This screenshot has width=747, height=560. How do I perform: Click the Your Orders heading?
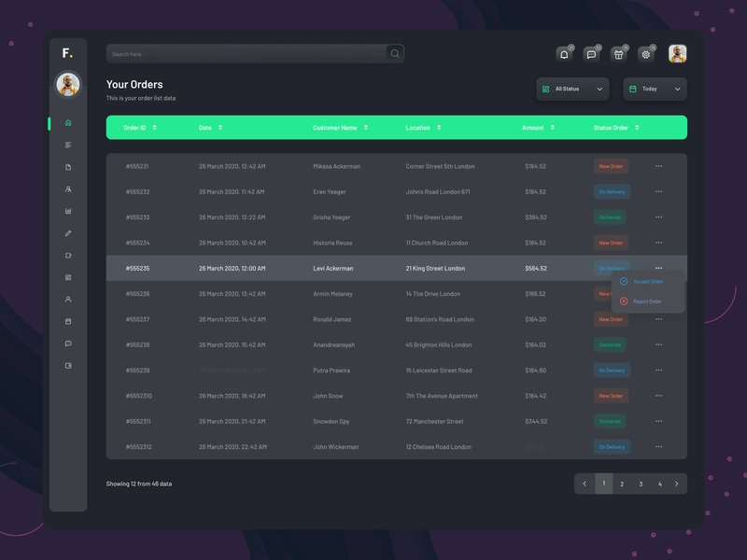(x=134, y=84)
